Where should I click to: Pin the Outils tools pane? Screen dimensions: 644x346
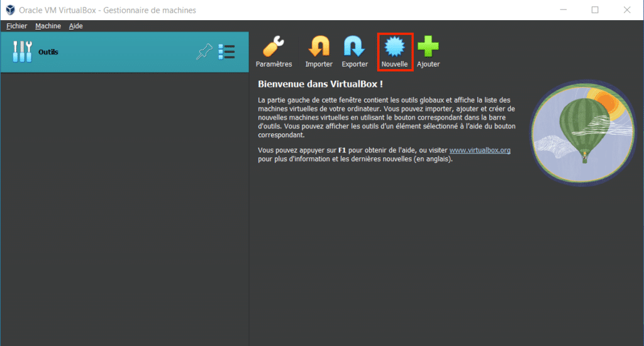point(204,52)
